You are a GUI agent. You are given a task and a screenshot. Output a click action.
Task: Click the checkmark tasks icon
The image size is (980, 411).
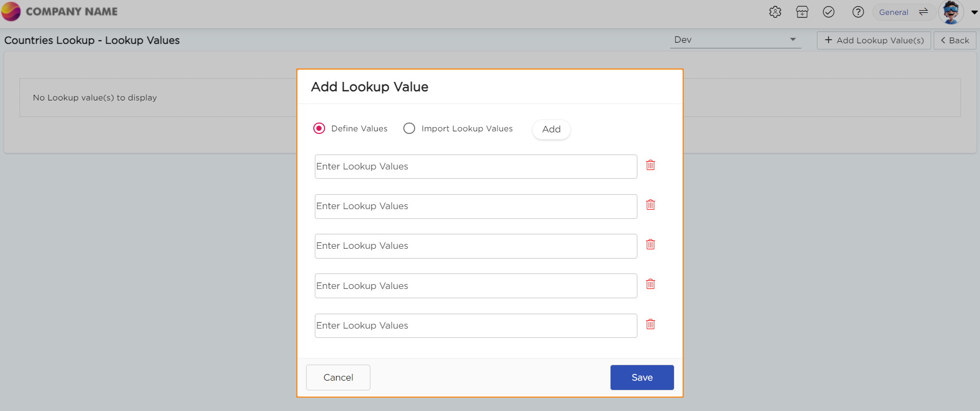(x=828, y=12)
